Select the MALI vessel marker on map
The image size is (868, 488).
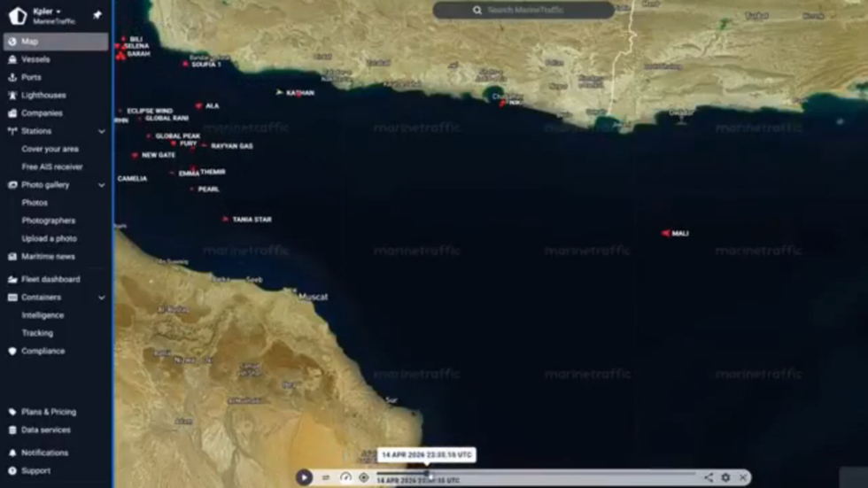tap(665, 233)
